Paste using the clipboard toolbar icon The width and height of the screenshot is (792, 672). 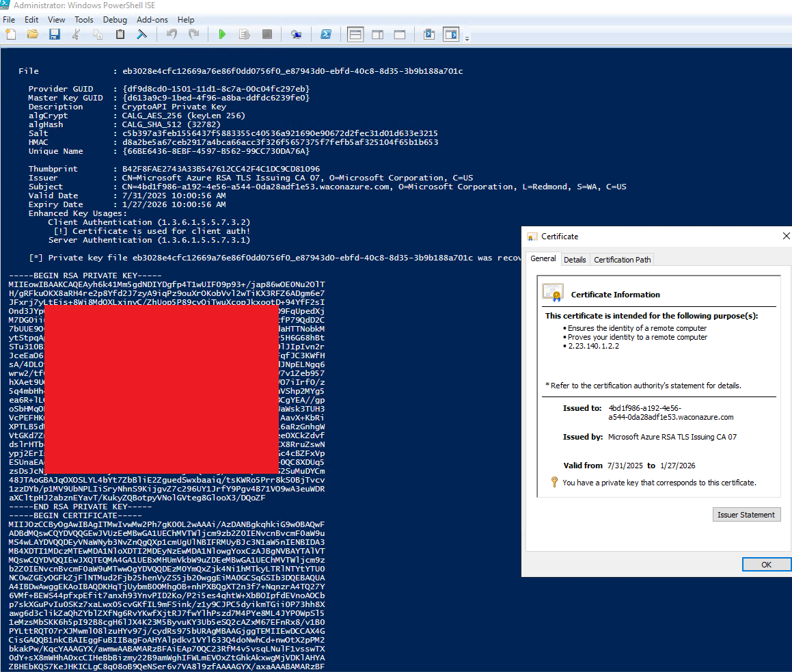pyautogui.click(x=120, y=34)
